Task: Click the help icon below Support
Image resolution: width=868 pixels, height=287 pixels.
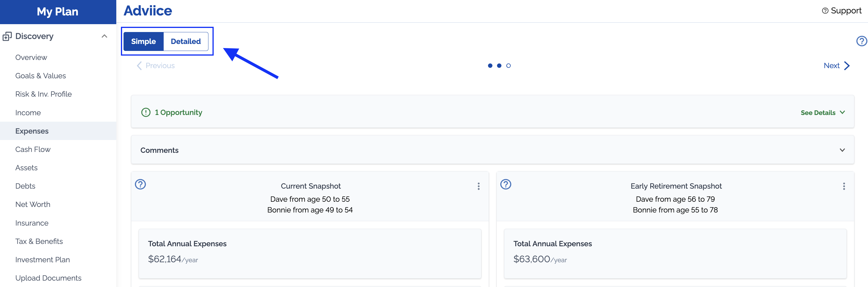Action: coord(861,41)
